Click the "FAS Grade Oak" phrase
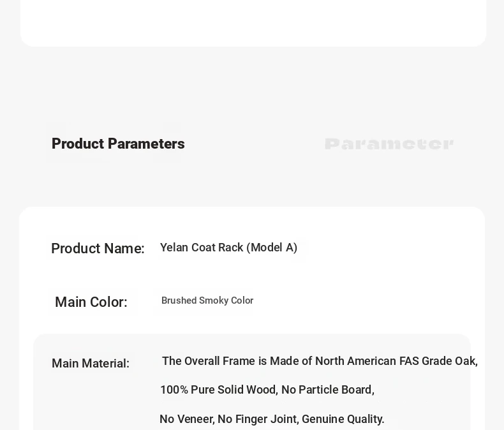 438,361
